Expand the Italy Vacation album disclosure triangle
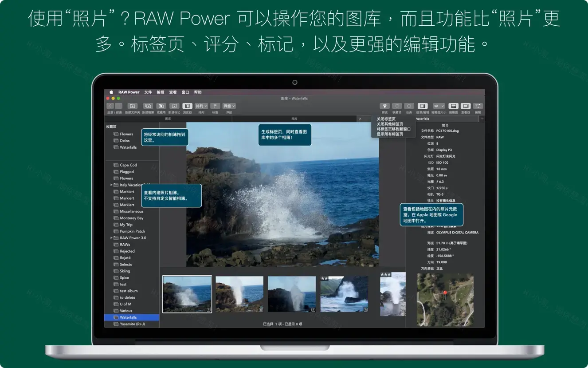Screen dimensions: 588x368 pyautogui.click(x=111, y=185)
